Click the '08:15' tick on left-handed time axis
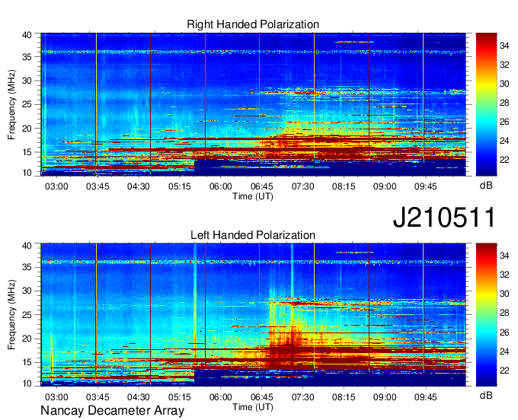This screenshot has width=518, height=420. click(x=344, y=397)
